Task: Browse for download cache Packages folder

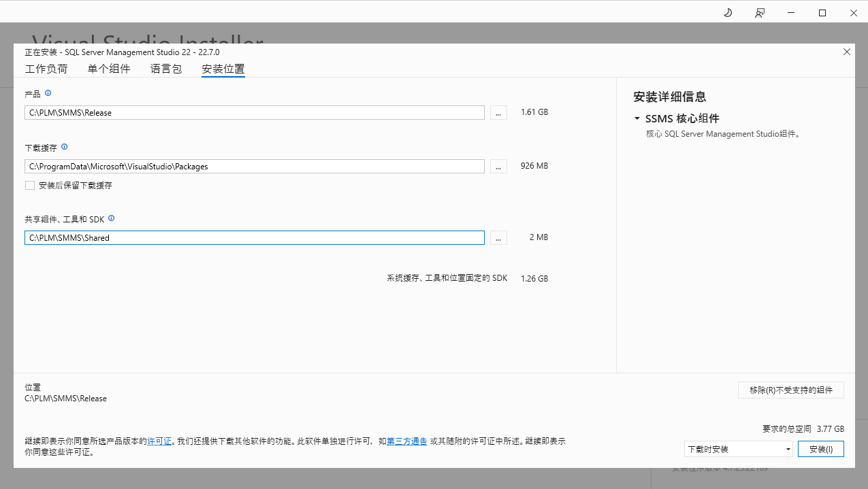Action: click(498, 166)
